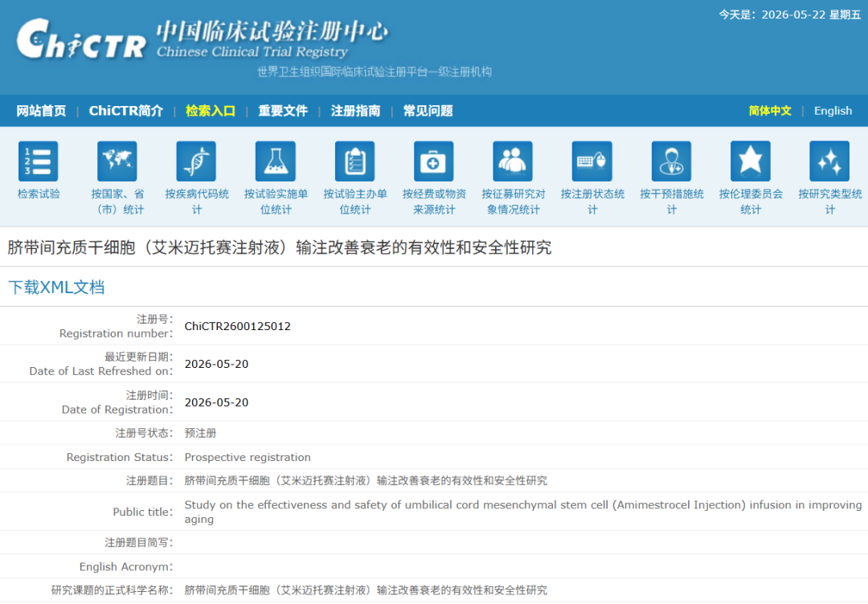
Task: Open 重要文件 in navigation bar
Action: click(283, 111)
